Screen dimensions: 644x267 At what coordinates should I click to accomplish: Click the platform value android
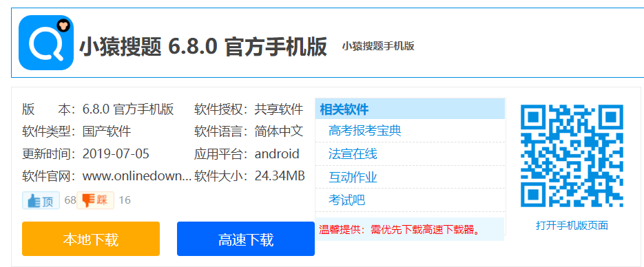pyautogui.click(x=277, y=154)
